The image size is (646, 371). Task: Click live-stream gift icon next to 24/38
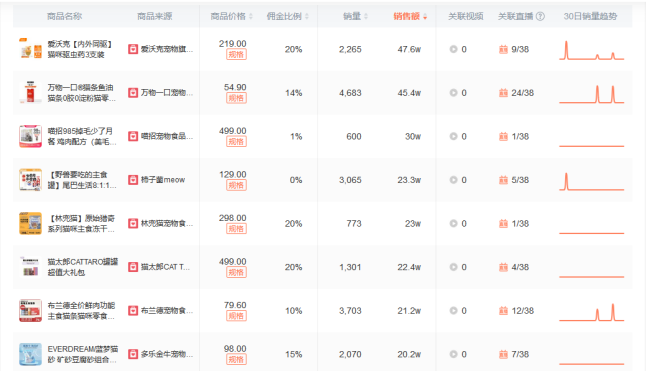click(x=503, y=93)
